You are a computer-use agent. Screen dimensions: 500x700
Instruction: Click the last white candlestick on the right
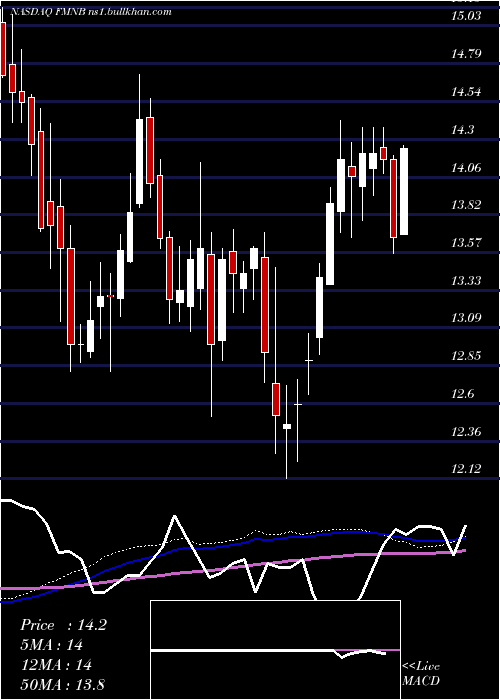(x=404, y=192)
